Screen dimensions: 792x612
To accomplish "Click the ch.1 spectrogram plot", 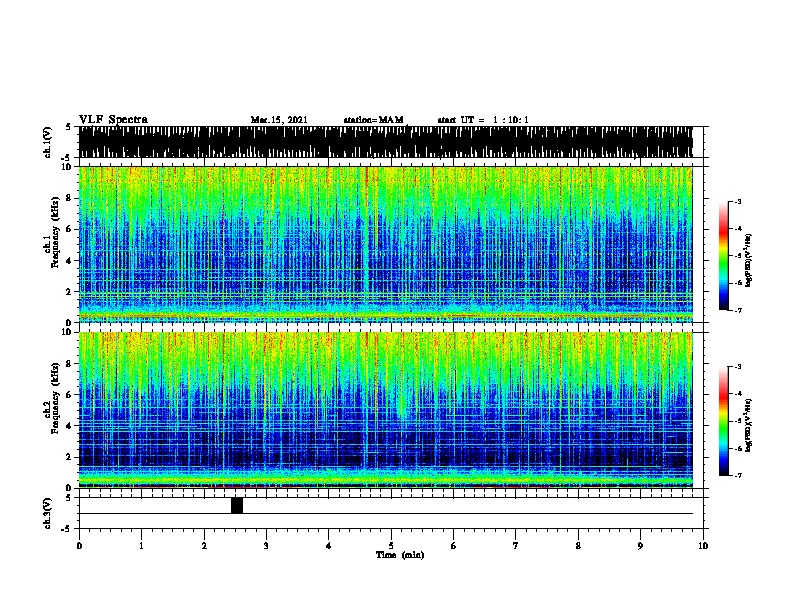I will [x=385, y=244].
